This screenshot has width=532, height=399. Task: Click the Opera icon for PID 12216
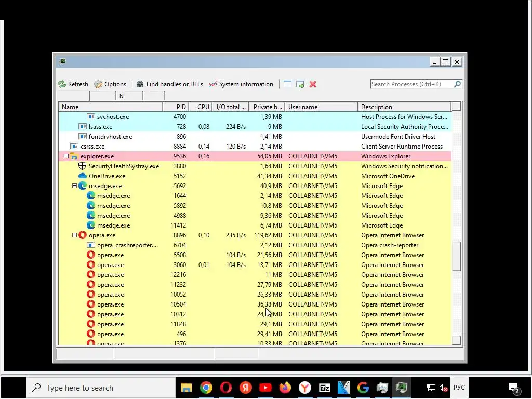90,274
